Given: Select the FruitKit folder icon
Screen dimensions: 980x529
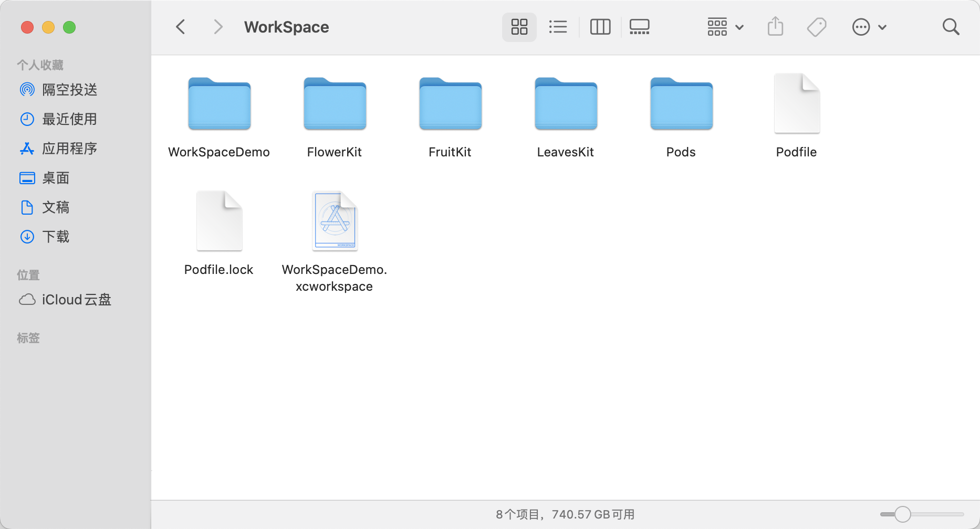Looking at the screenshot, I should tap(450, 103).
